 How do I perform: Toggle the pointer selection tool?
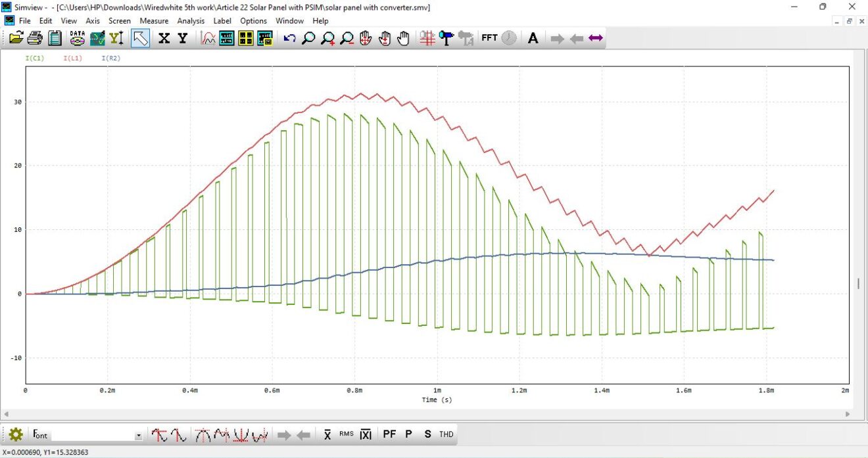point(140,37)
